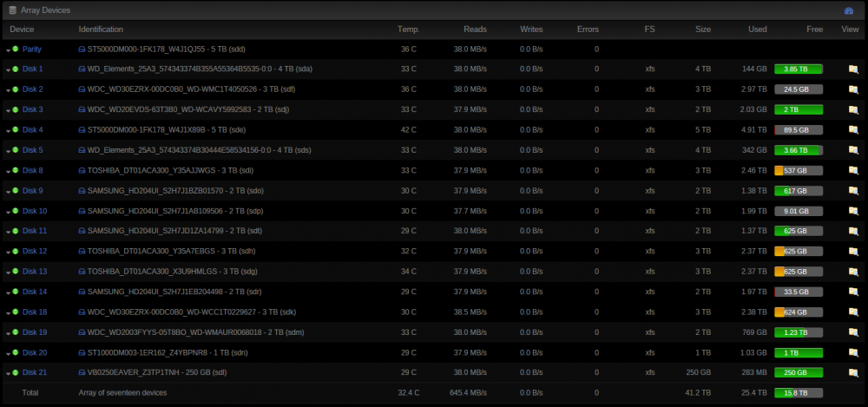Click the 645.4 MB/s total reads value
868x407 pixels.
[469, 393]
